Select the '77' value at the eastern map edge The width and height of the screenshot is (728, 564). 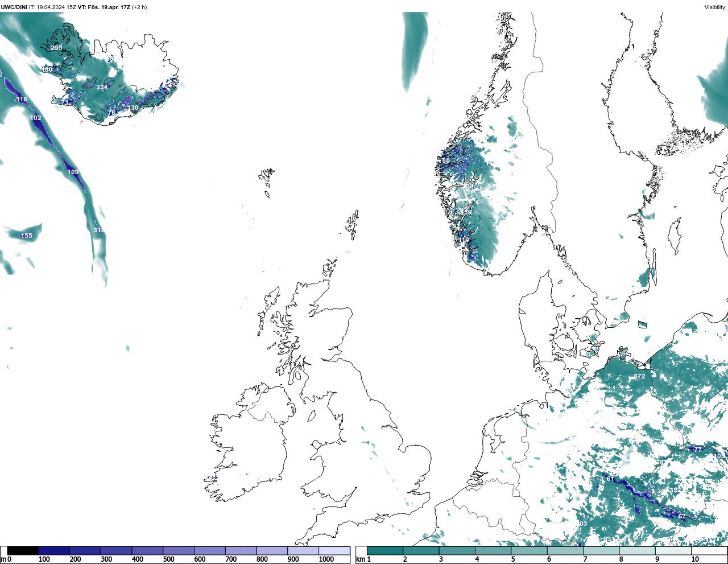click(x=698, y=450)
